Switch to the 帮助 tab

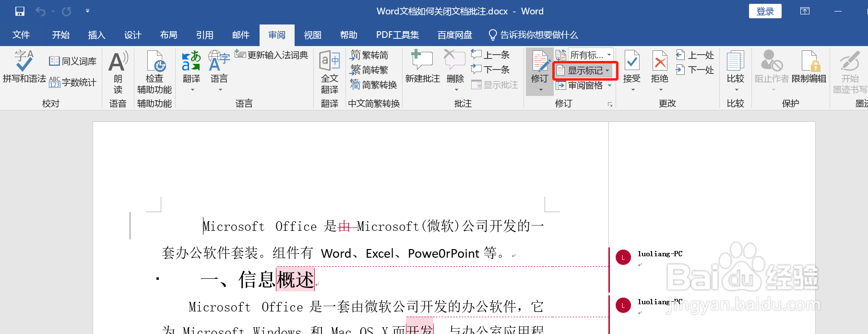(349, 35)
